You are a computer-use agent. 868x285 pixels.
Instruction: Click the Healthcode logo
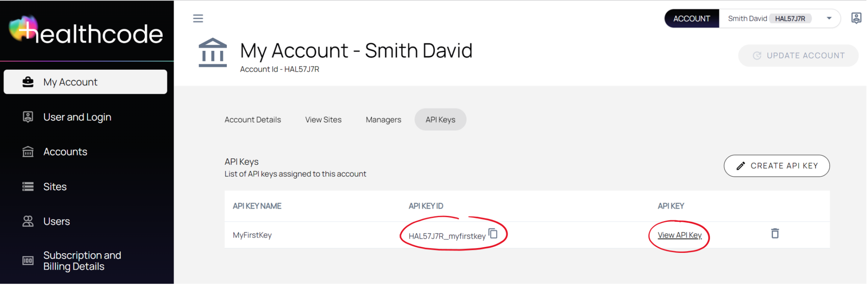click(x=86, y=32)
